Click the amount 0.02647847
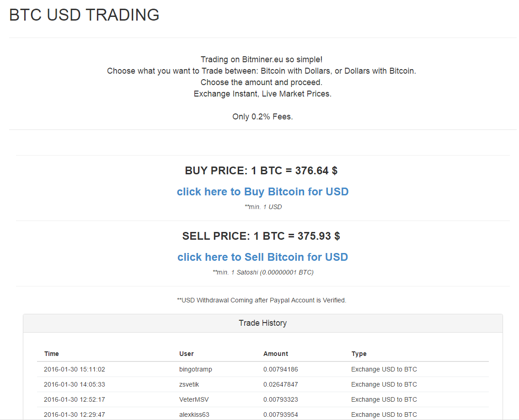Image resolution: width=519 pixels, height=420 pixels. [281, 384]
